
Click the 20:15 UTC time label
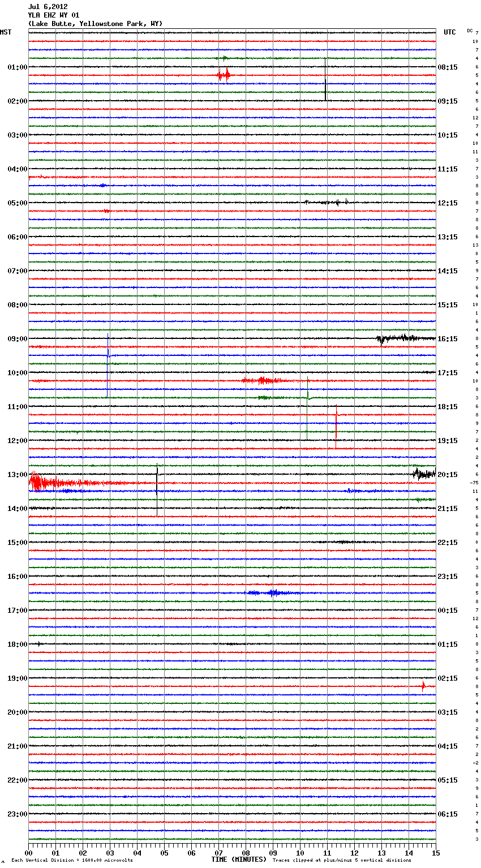click(x=448, y=475)
